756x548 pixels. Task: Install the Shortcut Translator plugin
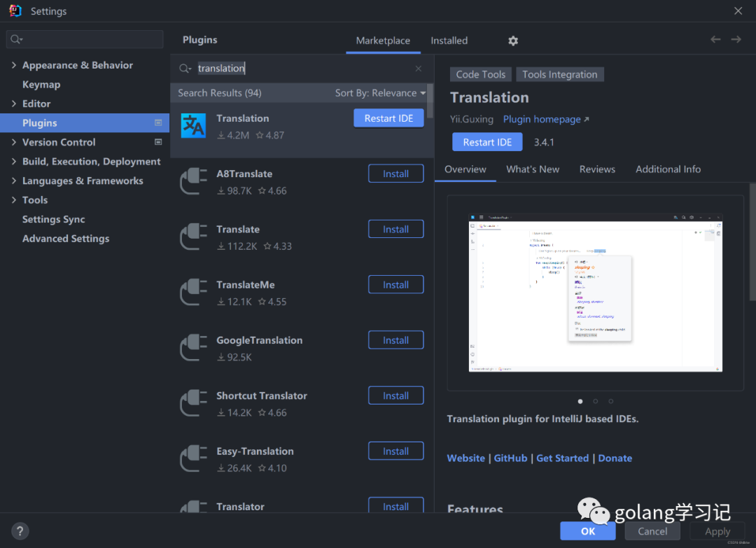point(395,395)
